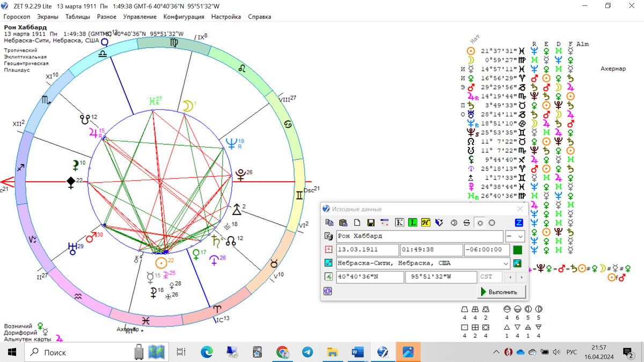Select the small-circle chart mode toggle
Viewport: 644px width, 362px height.
coord(480,223)
